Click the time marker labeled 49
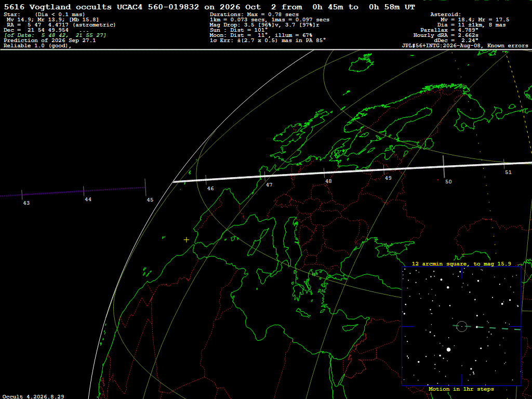This screenshot has height=399, width=532. [388, 178]
